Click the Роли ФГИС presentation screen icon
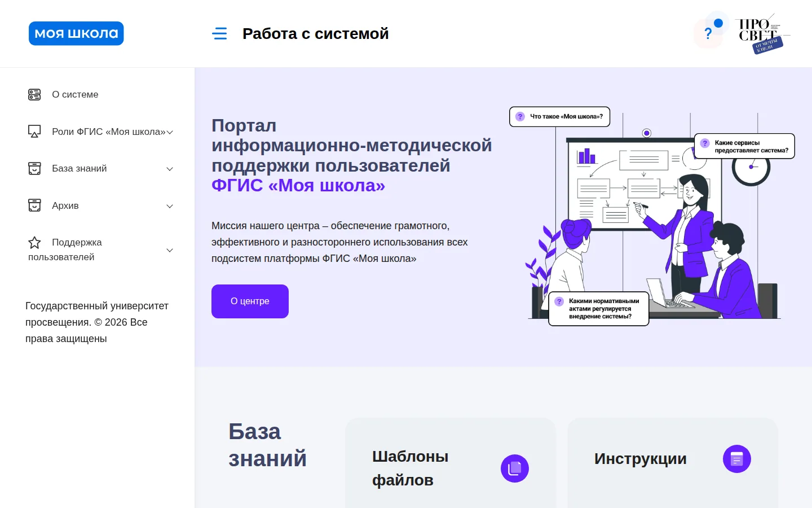812x508 pixels. pyautogui.click(x=34, y=132)
